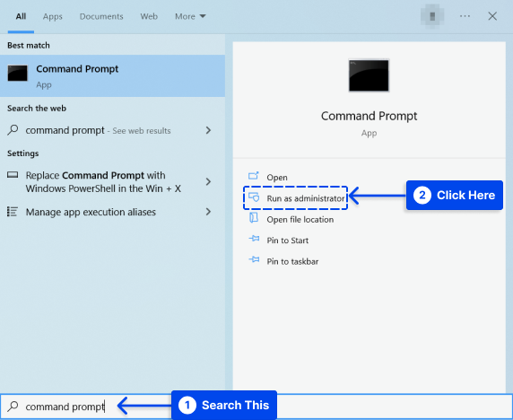Click magnifier icon in the search box

(x=13, y=407)
